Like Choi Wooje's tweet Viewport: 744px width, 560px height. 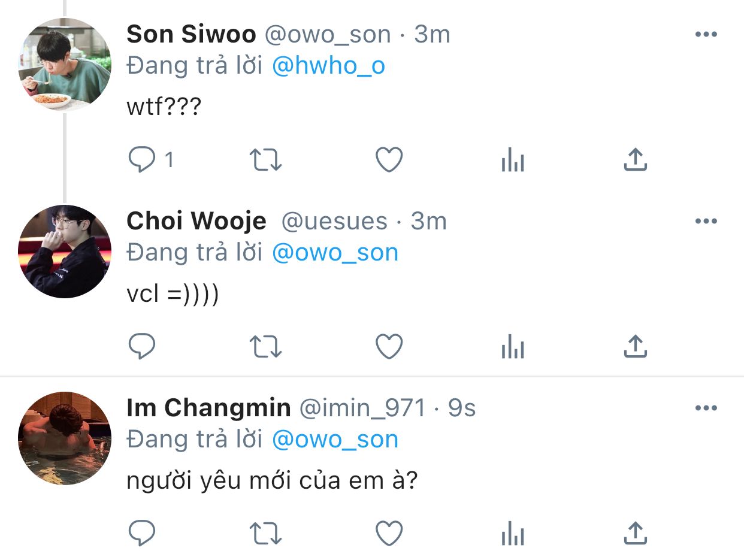coord(389,346)
